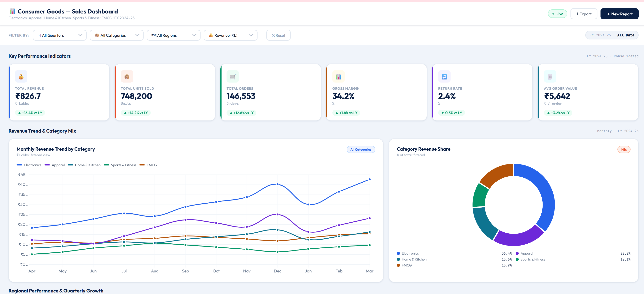Viewport: 644px width, 294px height.
Task: Click the 0.3% vs LY return rate badge
Action: pyautogui.click(x=452, y=113)
